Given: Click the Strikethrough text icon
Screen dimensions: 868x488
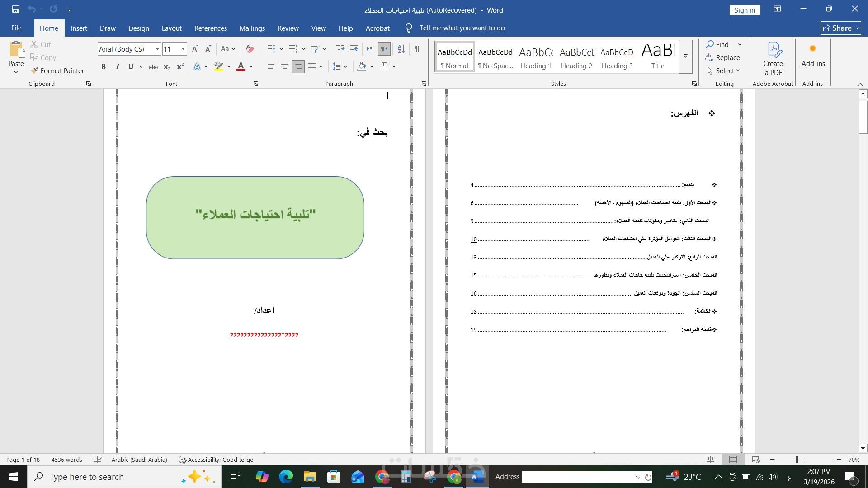Looking at the screenshot, I should pos(153,67).
